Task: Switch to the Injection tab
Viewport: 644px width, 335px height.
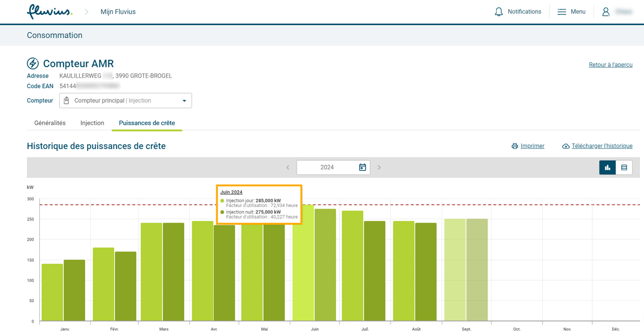Action: pyautogui.click(x=92, y=123)
